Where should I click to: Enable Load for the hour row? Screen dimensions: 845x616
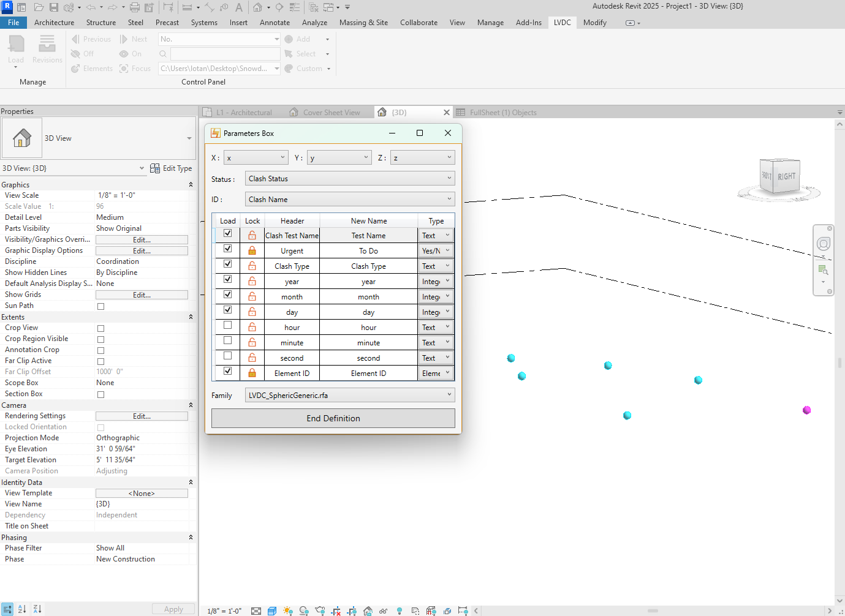coord(227,325)
